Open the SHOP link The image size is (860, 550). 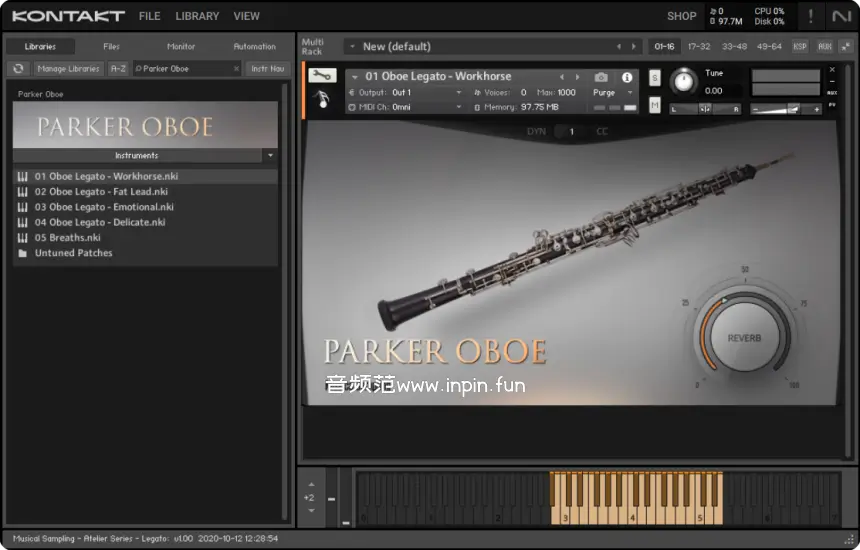tap(681, 16)
